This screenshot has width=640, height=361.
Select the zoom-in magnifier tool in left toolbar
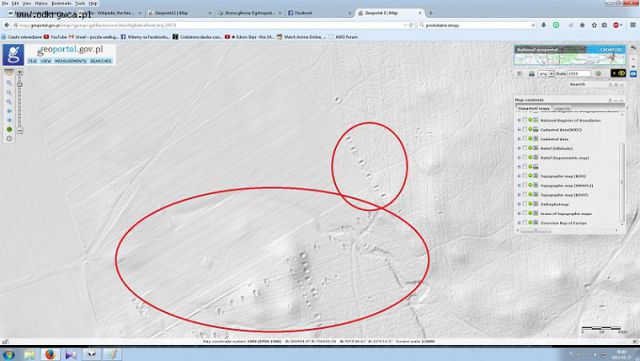coord(9,83)
